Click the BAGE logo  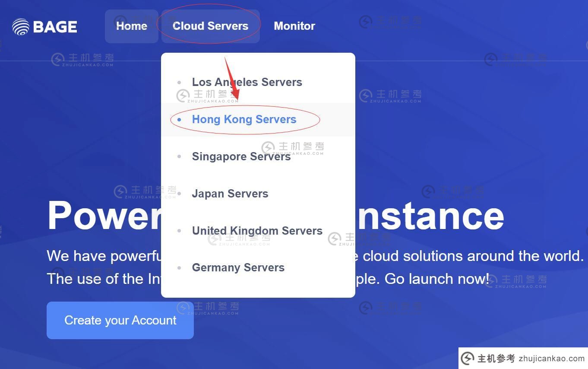coord(45,27)
